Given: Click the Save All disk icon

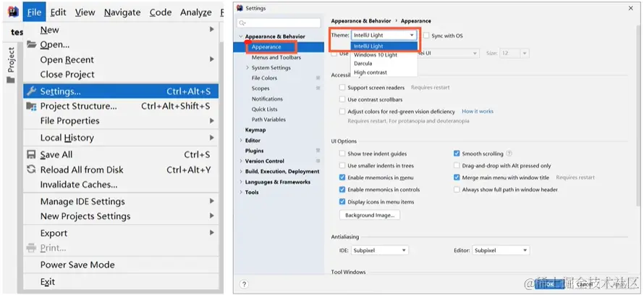Looking at the screenshot, I should click(x=32, y=154).
